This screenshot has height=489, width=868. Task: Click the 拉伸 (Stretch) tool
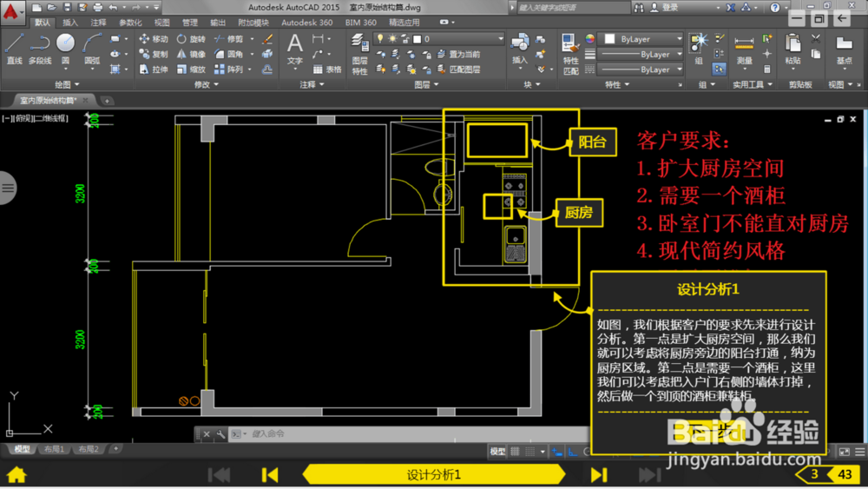coord(154,69)
